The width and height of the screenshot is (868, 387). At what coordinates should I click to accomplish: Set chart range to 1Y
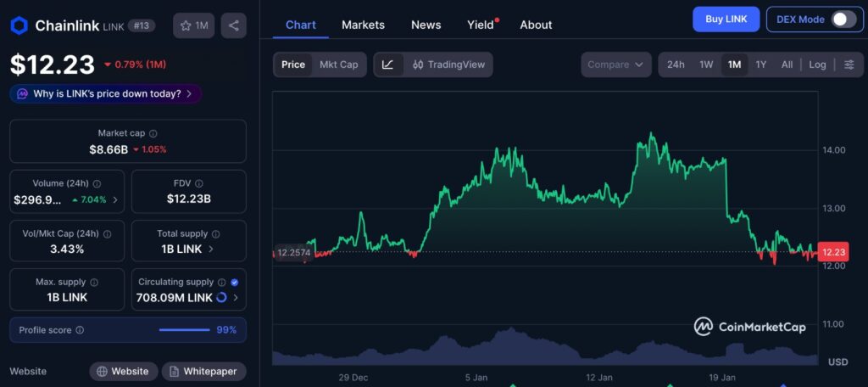pos(761,64)
